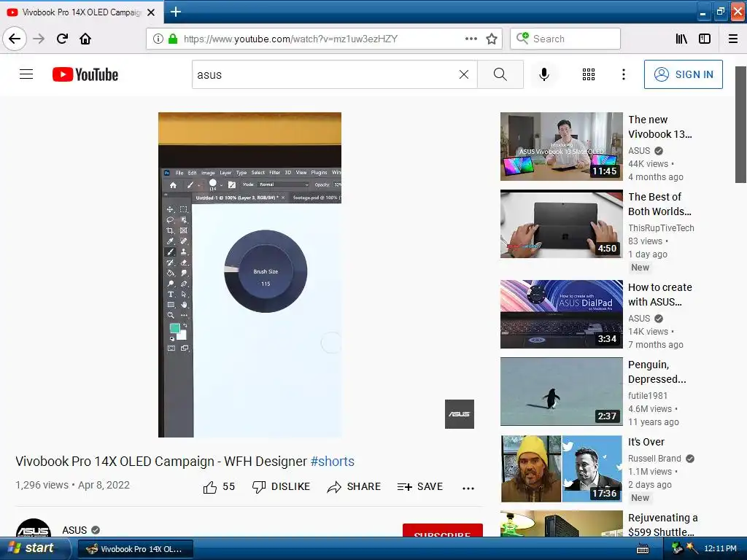Viewport: 747px width, 560px height.
Task: Toggle the browser sidebar icon
Action: (705, 39)
